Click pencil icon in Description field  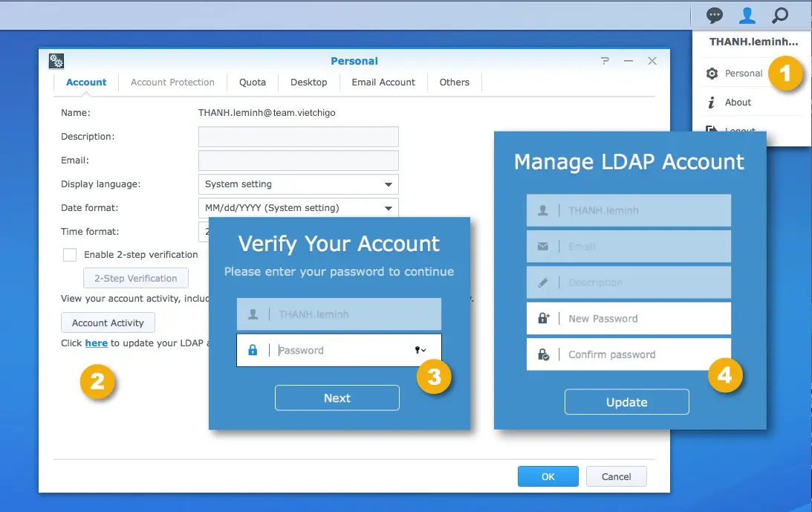[x=543, y=282]
